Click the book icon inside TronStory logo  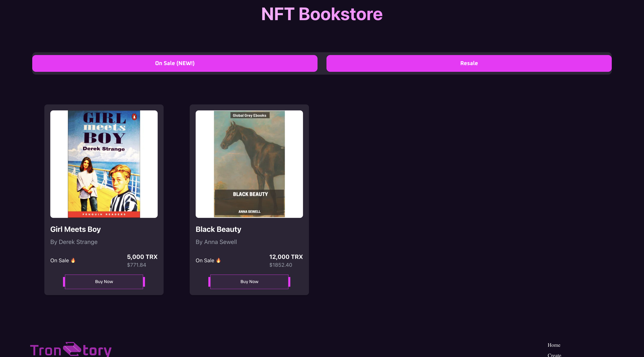[72, 349]
